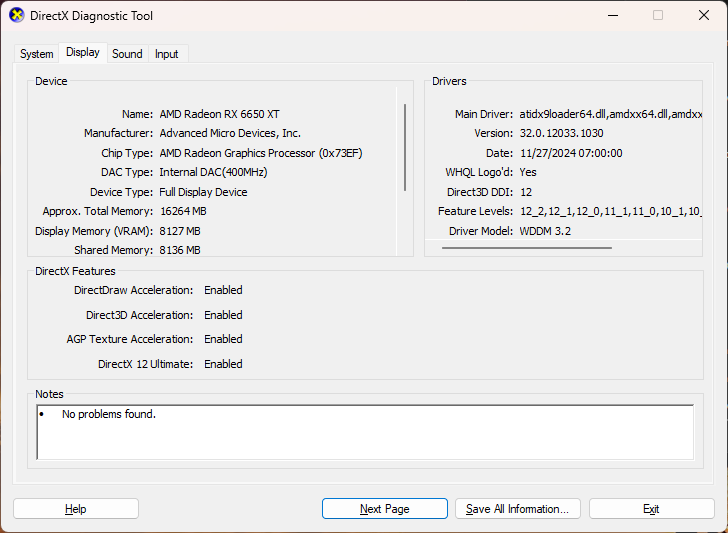728x533 pixels.
Task: Select the Display tab
Action: pyautogui.click(x=83, y=52)
